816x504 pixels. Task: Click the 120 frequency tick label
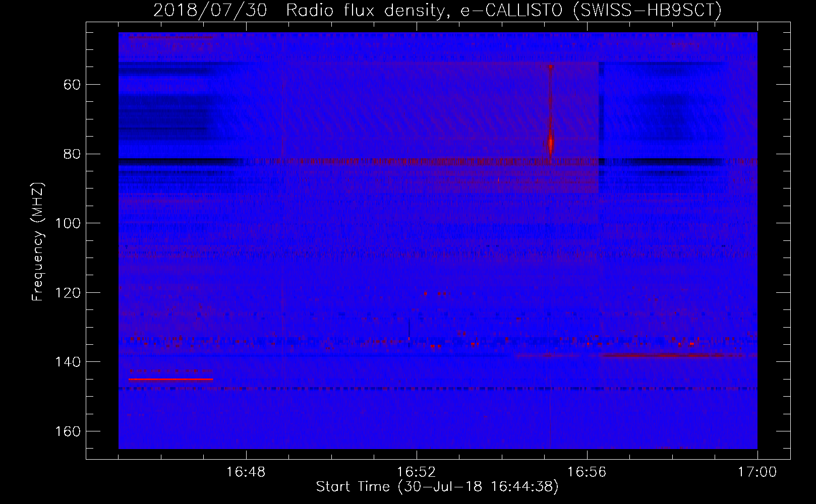68,293
